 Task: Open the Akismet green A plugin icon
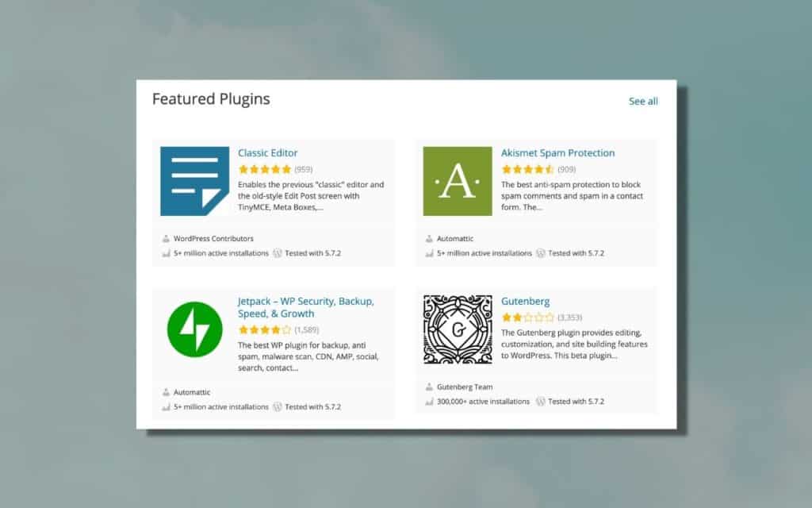pyautogui.click(x=458, y=181)
